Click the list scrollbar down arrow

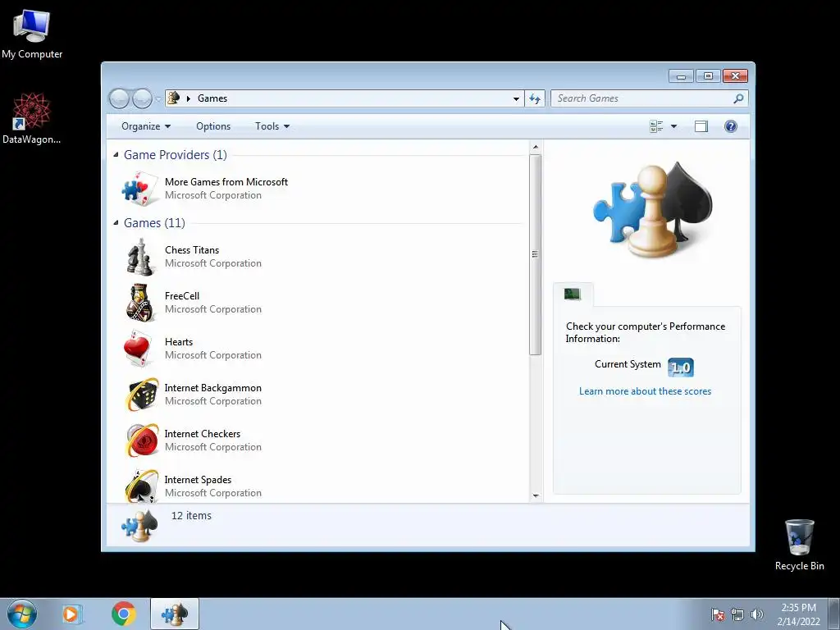point(535,496)
